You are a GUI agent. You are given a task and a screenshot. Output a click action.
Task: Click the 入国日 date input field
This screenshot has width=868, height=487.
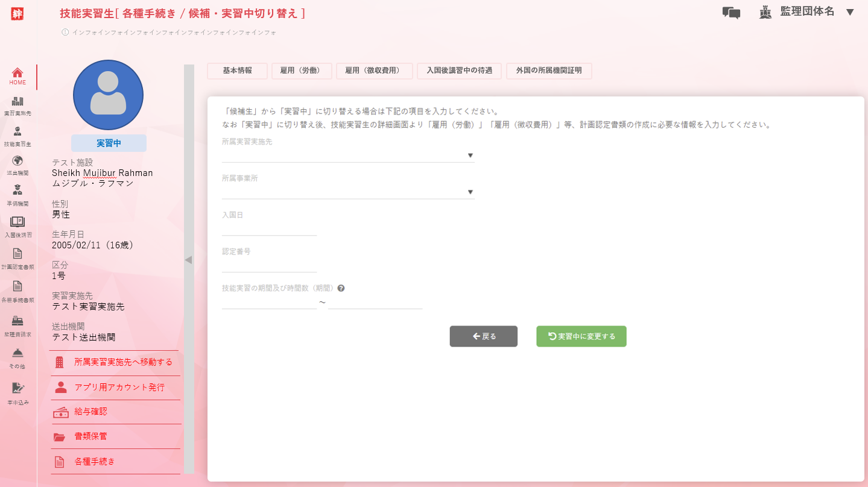(269, 228)
